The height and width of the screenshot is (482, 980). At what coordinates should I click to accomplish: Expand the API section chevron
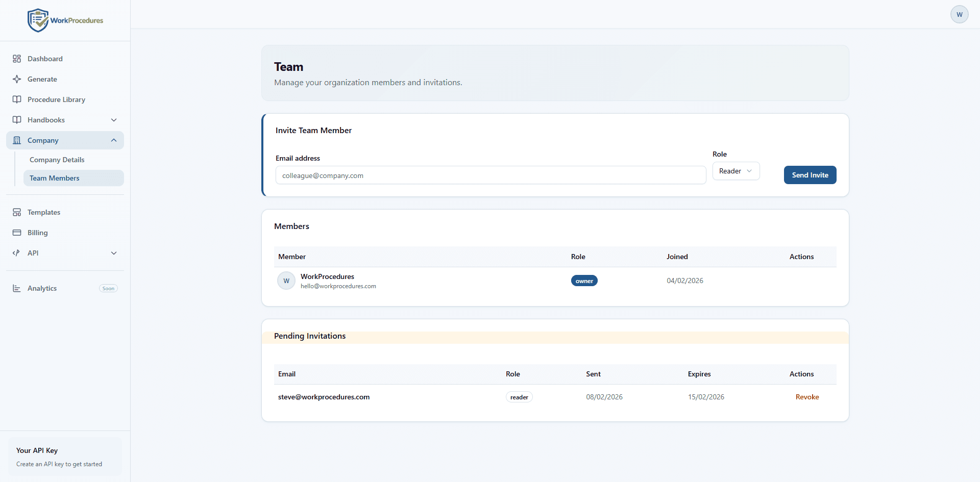pos(114,253)
